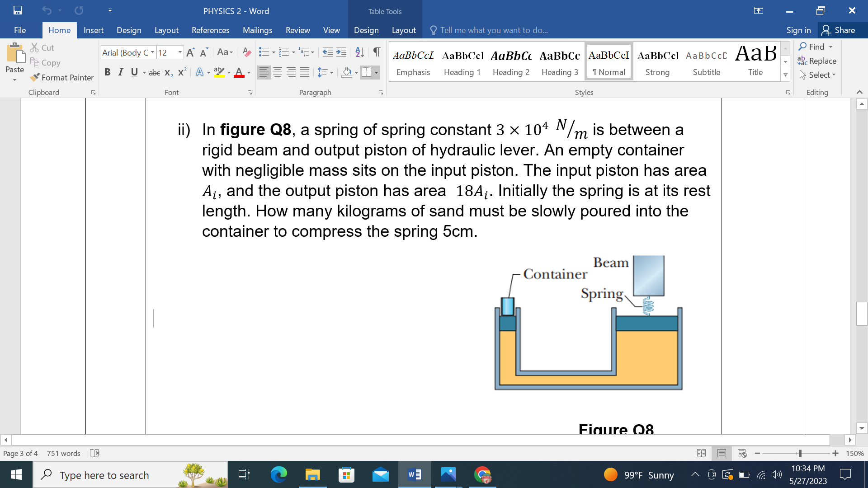The width and height of the screenshot is (868, 488).
Task: Switch to the Mailings tab
Action: click(257, 30)
